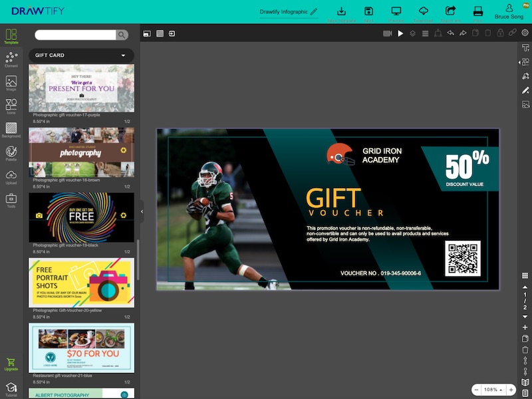This screenshot has height=399, width=532.
Task: Open the Element panel in sidebar
Action: [x=11, y=60]
